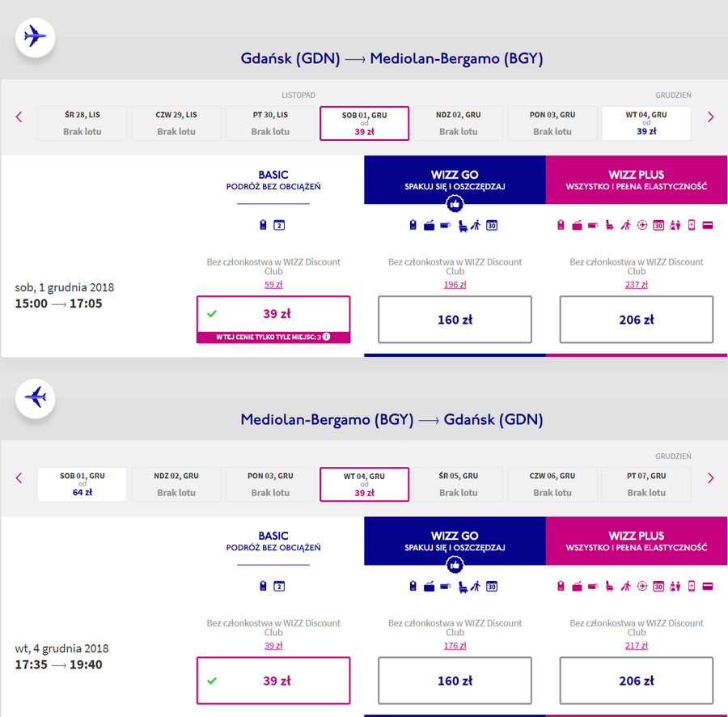
Task: Select outbound WIZZ PLUS fare 206 zł
Action: tap(637, 320)
